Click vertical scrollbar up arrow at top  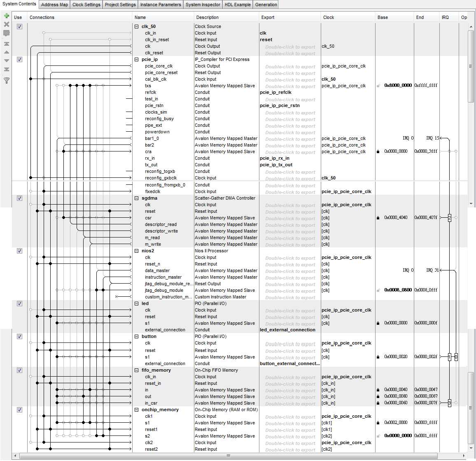point(471,27)
